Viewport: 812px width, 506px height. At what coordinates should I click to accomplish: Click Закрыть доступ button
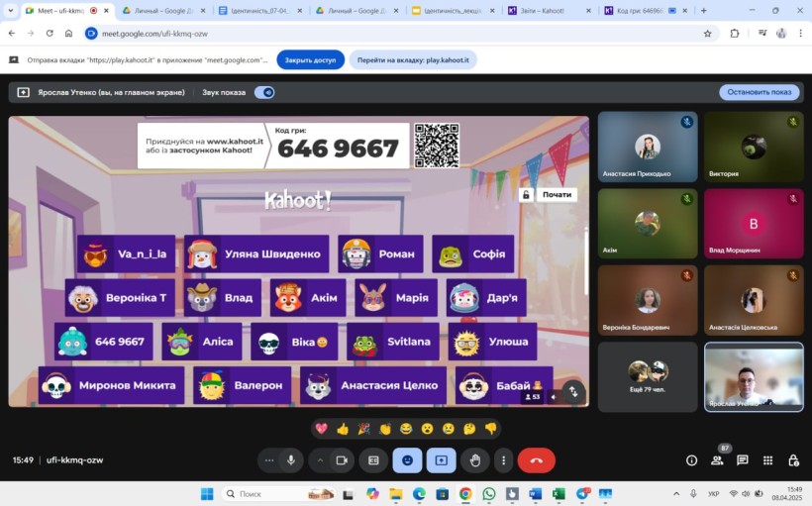pos(310,60)
